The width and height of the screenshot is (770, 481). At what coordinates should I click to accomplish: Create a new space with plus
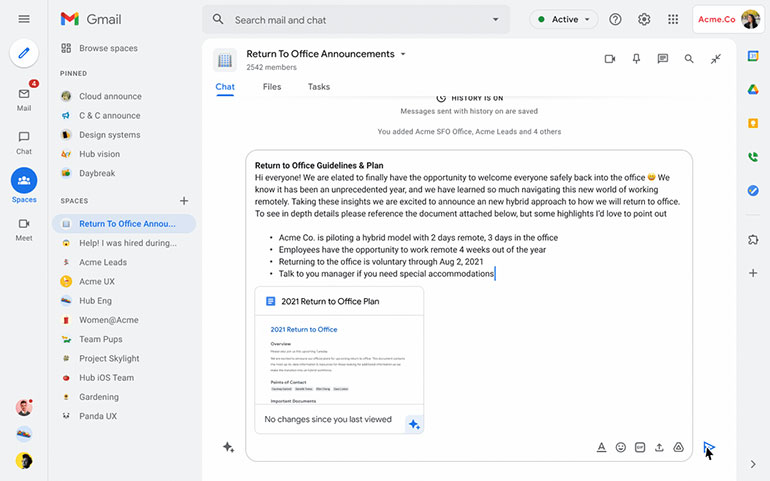click(184, 200)
